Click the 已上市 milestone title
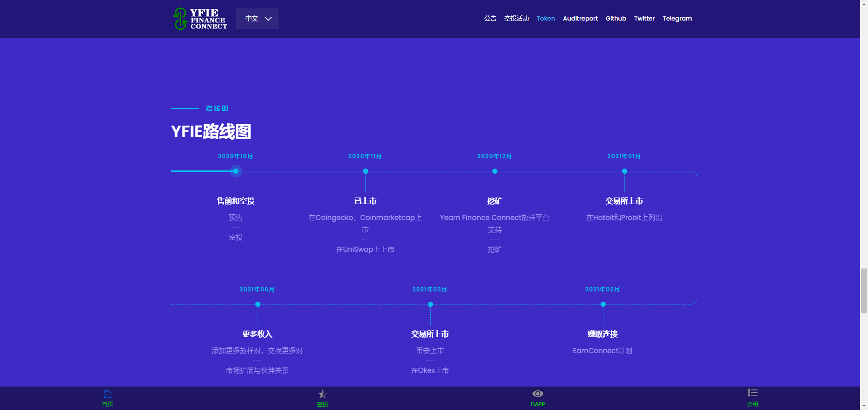 pyautogui.click(x=365, y=201)
